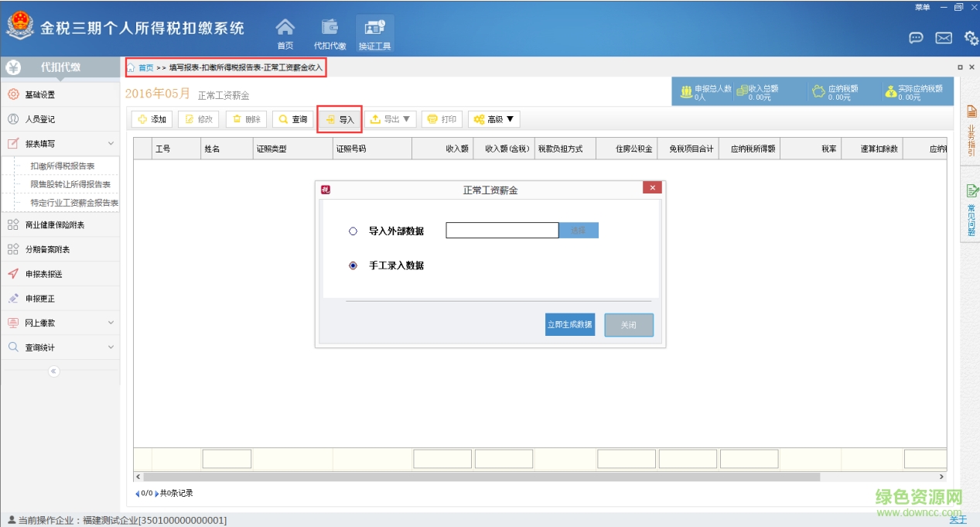Select 限售股转让所得报告表 tree item
This screenshot has width=980, height=527.
tap(70, 184)
